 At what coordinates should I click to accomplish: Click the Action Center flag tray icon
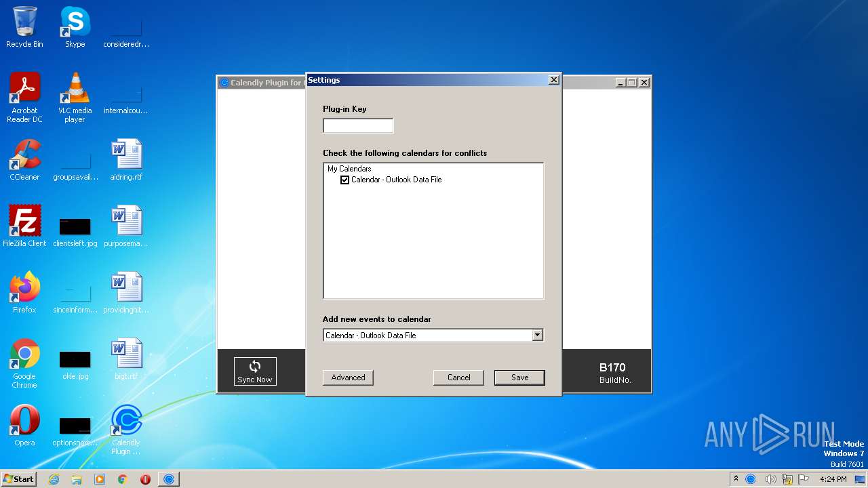(804, 479)
